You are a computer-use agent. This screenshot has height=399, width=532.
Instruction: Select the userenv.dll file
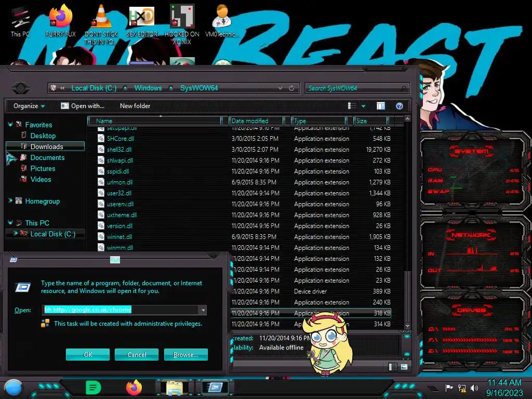[120, 204]
